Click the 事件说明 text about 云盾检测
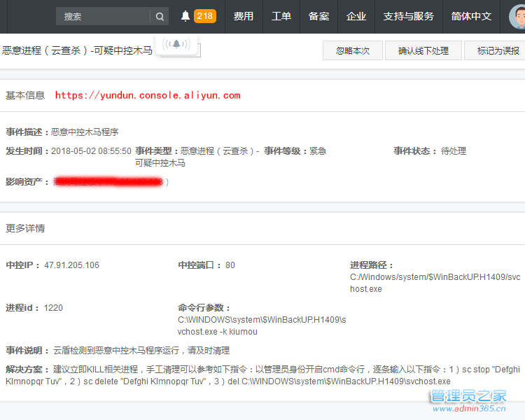Viewport: 525px width, 420px height. 141,351
